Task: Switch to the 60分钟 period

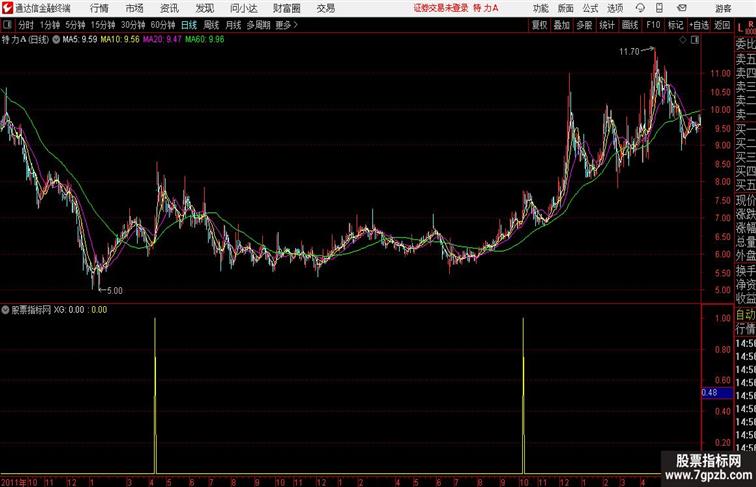Action: pos(163,25)
